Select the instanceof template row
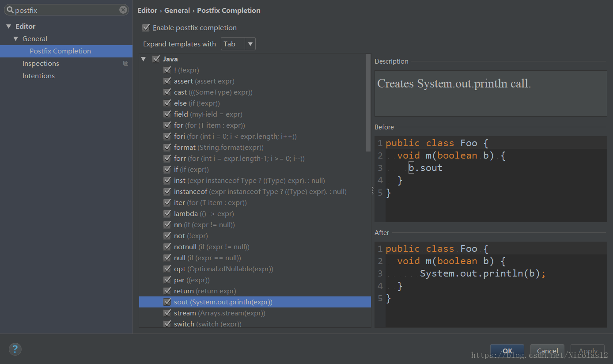Image resolution: width=613 pixels, height=364 pixels. click(x=255, y=191)
